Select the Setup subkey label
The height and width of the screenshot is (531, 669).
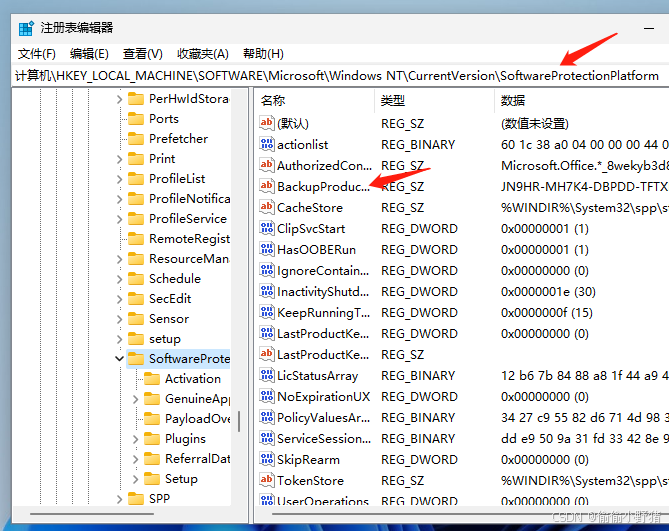pos(181,479)
